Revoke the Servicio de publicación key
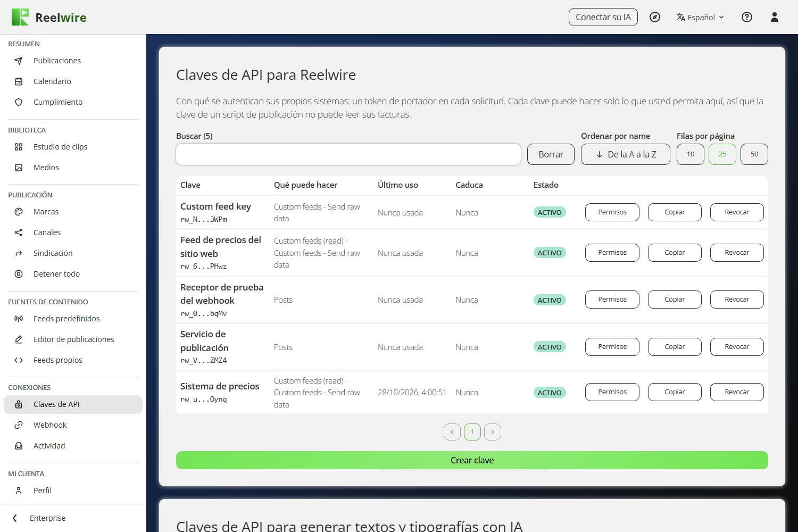 (737, 347)
